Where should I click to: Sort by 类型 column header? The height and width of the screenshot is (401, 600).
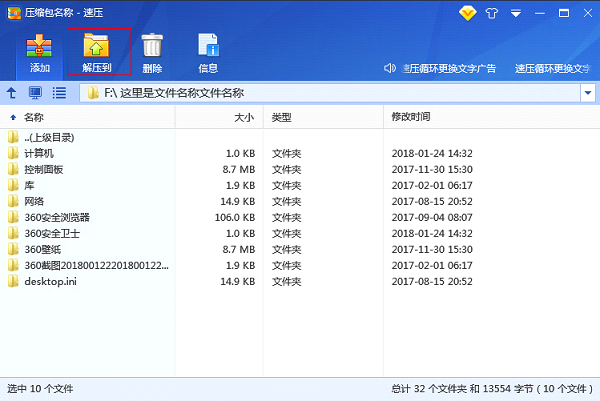click(282, 118)
